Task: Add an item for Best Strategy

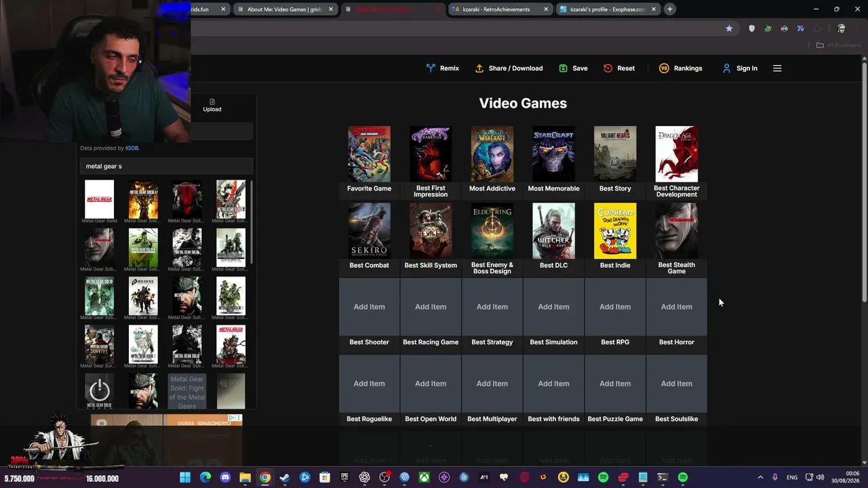Action: [x=492, y=307]
